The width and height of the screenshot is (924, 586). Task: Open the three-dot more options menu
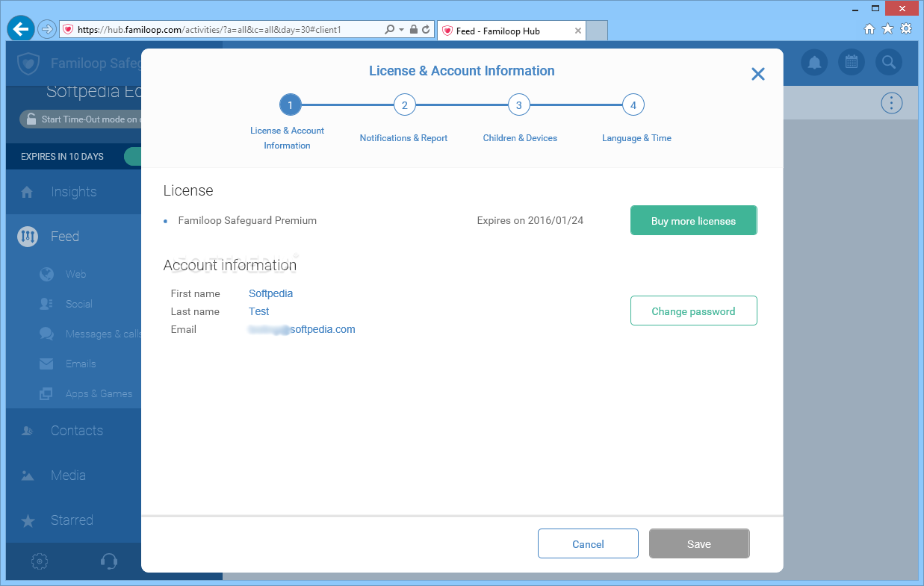point(891,103)
